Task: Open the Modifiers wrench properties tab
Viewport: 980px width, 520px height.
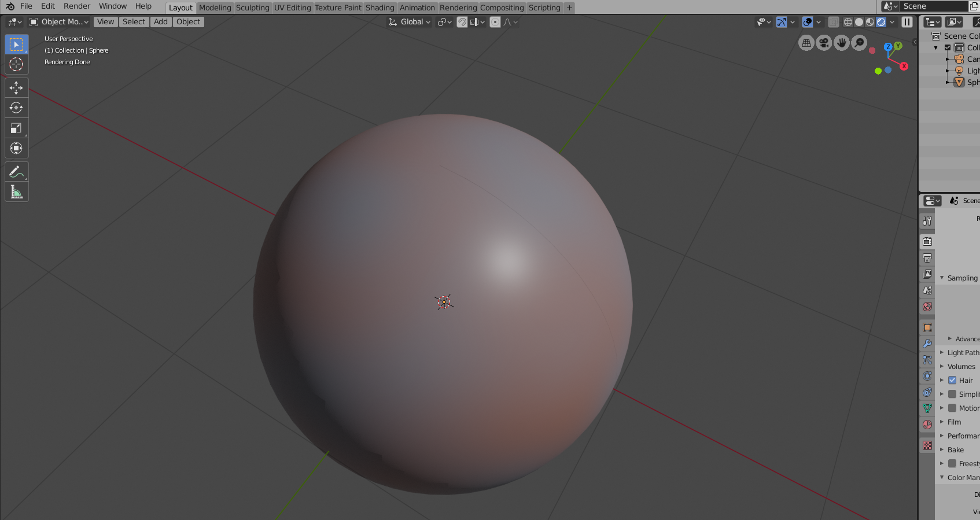Action: click(927, 344)
